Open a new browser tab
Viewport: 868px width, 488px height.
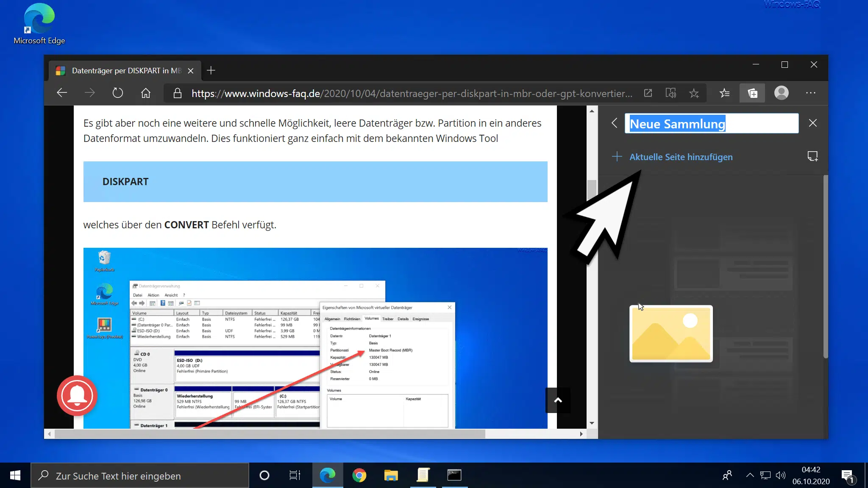[211, 70]
